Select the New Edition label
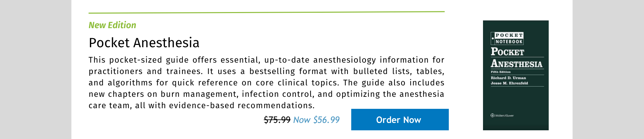This screenshot has height=139, width=644. point(112,25)
